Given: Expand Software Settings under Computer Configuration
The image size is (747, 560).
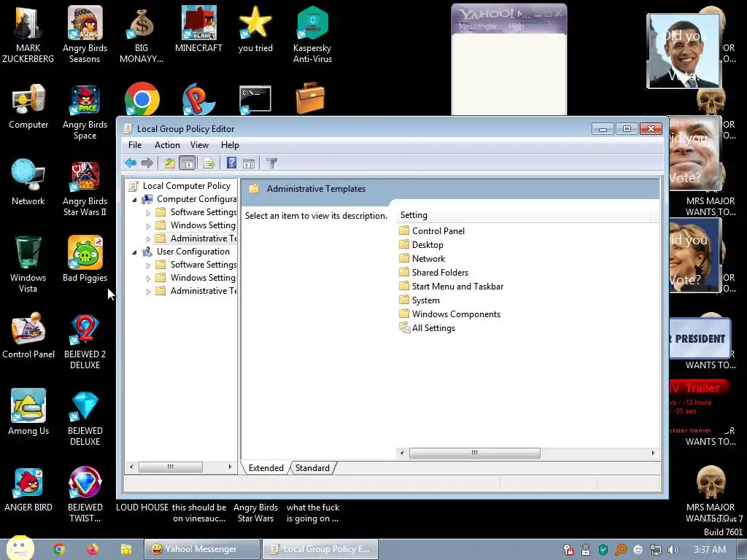Looking at the screenshot, I should click(148, 213).
